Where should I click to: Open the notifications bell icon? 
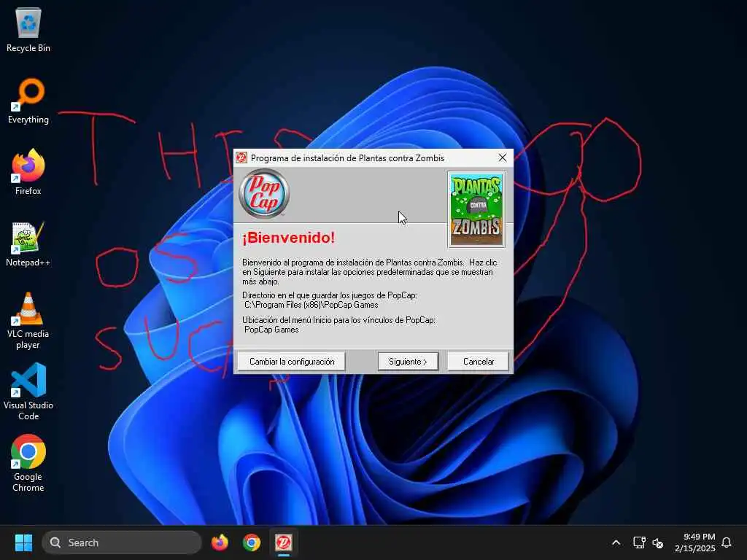coord(727,542)
